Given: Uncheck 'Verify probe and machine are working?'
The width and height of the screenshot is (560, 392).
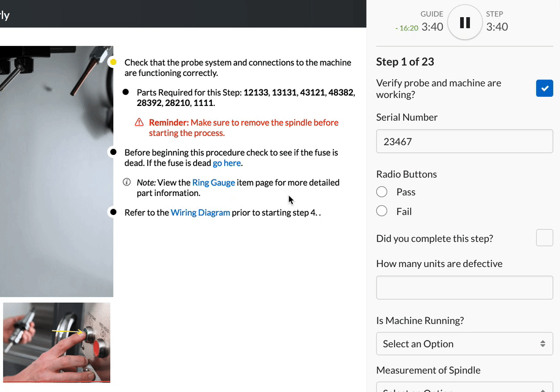Looking at the screenshot, I should (544, 88).
